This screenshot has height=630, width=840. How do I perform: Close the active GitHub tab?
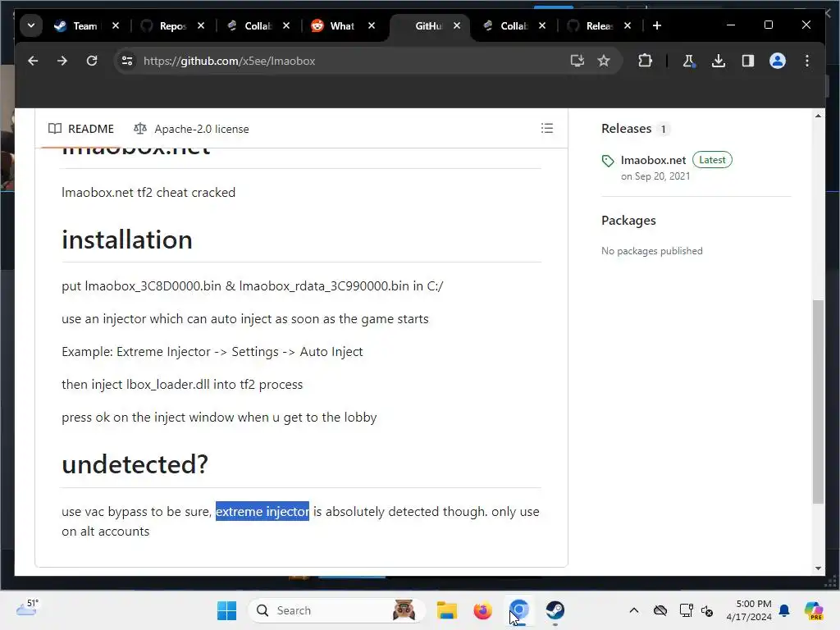click(457, 25)
